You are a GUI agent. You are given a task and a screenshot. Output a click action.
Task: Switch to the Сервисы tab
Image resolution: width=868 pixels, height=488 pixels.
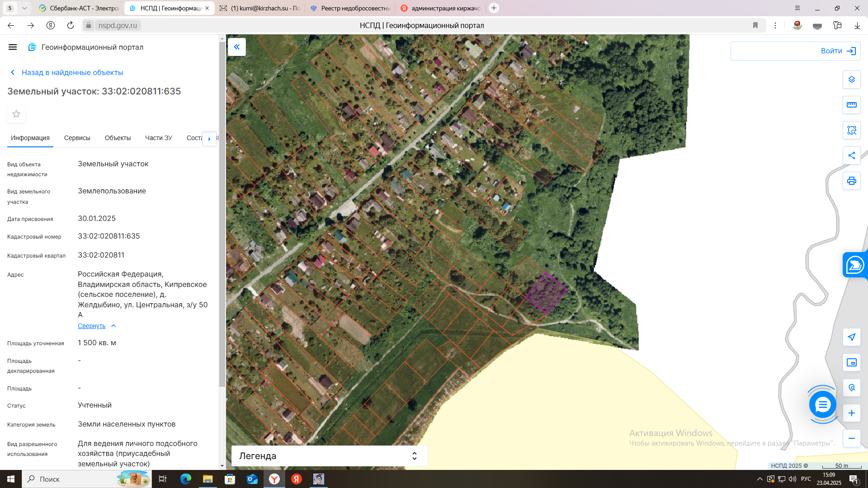77,138
